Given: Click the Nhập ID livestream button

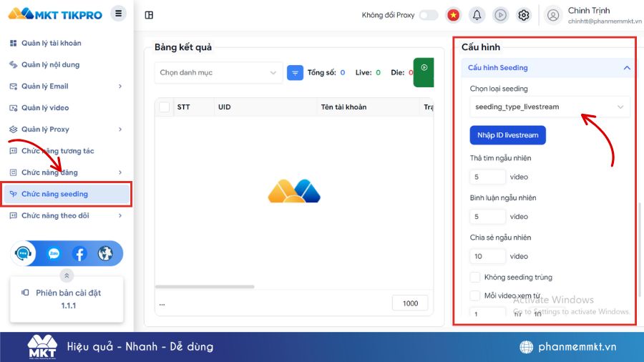Looking at the screenshot, I should click(x=507, y=135).
